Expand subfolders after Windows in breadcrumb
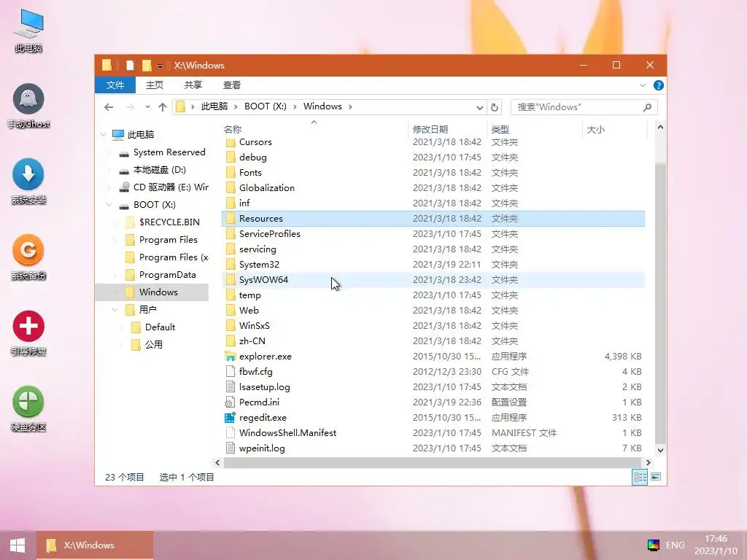Viewport: 747px width, 560px height. [x=350, y=106]
